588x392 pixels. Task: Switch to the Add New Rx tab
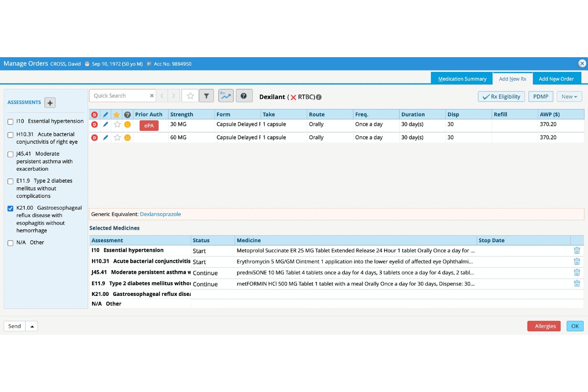[513, 79]
